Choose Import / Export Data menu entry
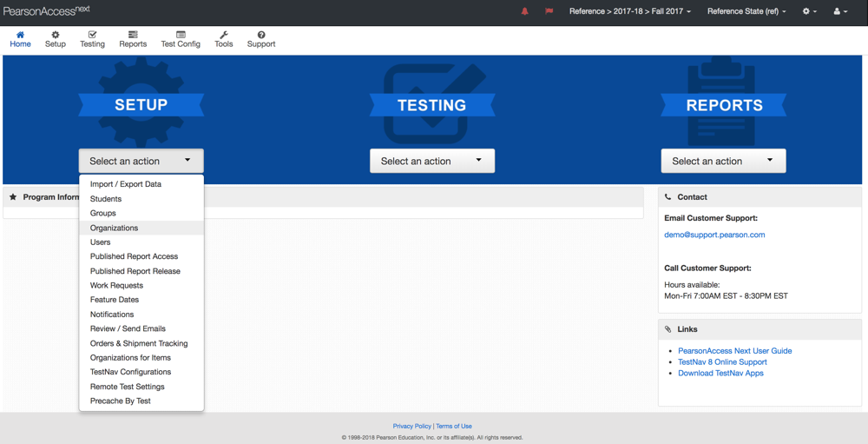868x444 pixels. tap(126, 184)
